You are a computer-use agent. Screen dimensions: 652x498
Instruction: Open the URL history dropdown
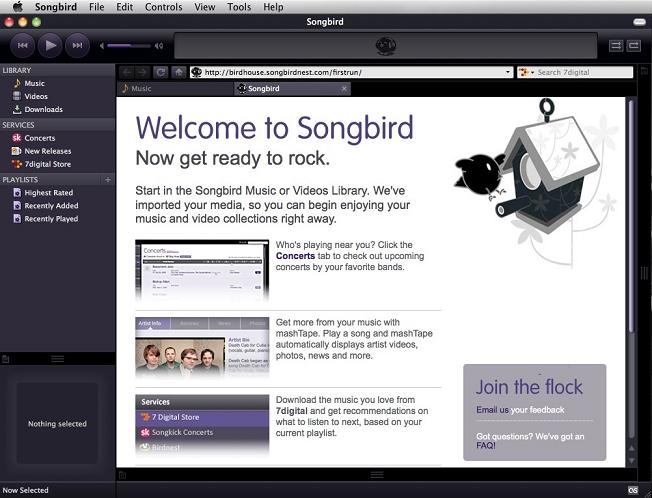point(508,72)
